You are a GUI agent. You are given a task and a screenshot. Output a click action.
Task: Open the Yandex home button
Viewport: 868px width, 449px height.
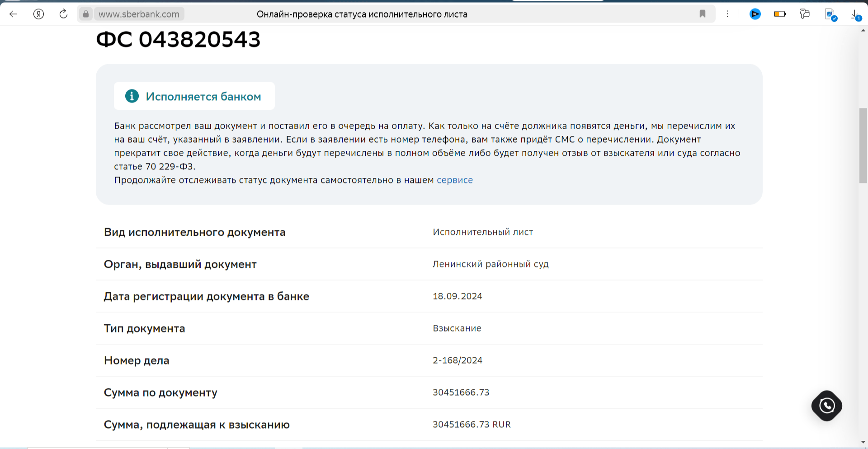point(39,14)
